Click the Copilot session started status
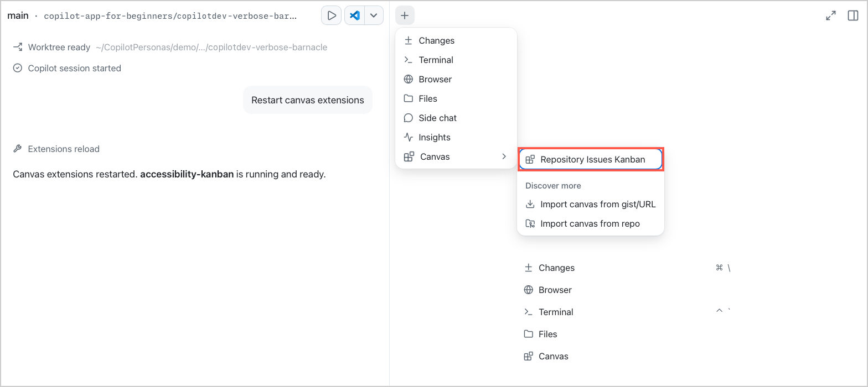Viewport: 868px width, 387px height. (x=67, y=68)
